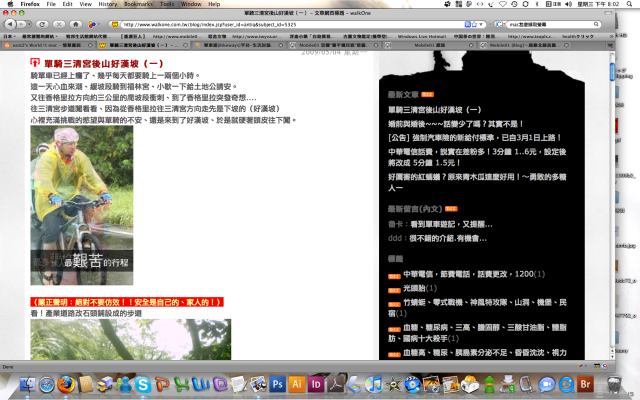Open the Tools menu

167,4
